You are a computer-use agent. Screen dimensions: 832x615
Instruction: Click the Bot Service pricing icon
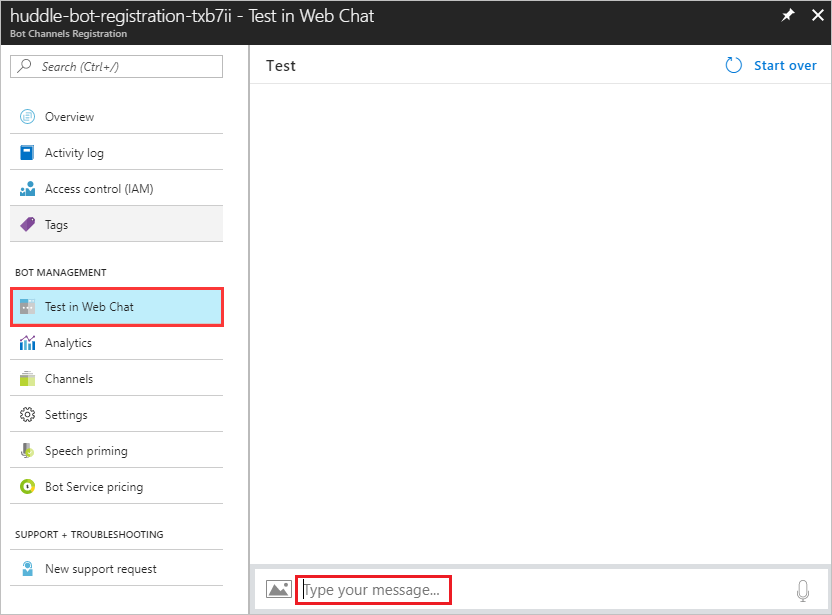click(28, 486)
